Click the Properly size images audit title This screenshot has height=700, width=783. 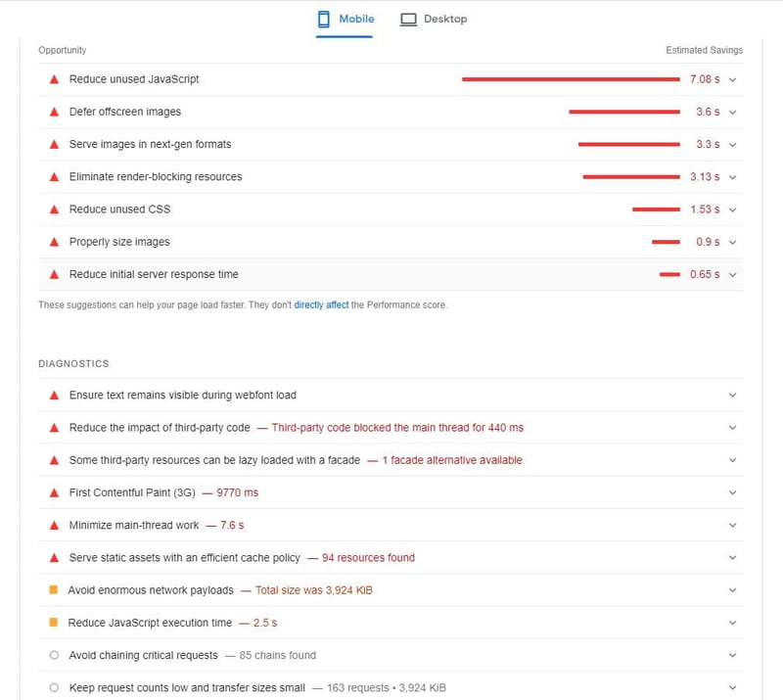tap(119, 242)
